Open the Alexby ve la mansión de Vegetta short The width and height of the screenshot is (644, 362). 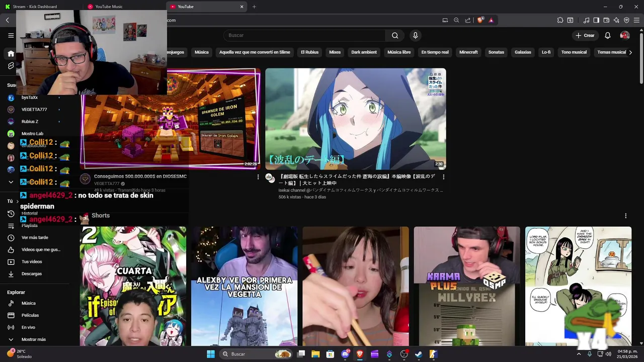244,286
